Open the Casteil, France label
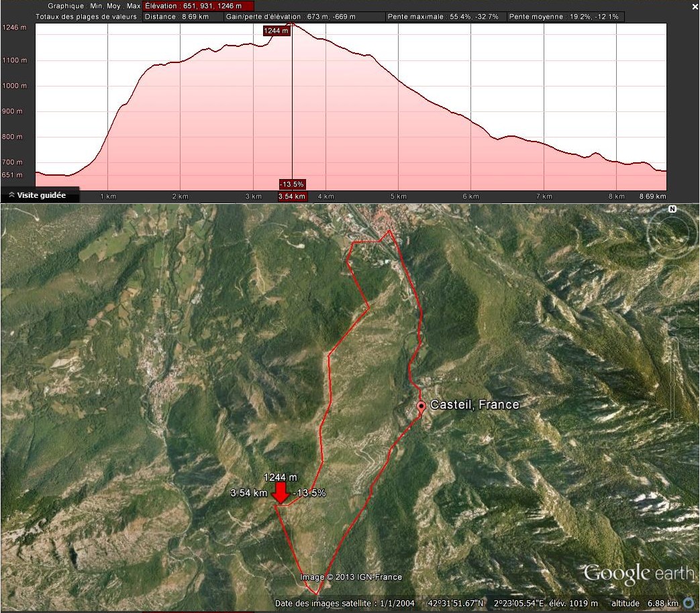This screenshot has height=613, width=700. [x=474, y=405]
